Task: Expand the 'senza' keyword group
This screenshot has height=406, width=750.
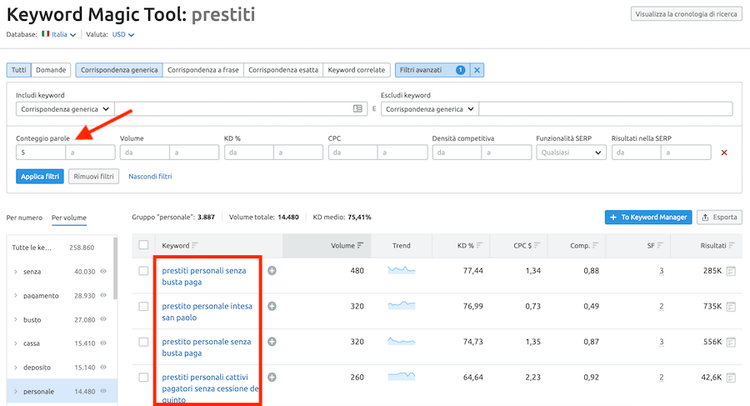Action: tap(16, 272)
